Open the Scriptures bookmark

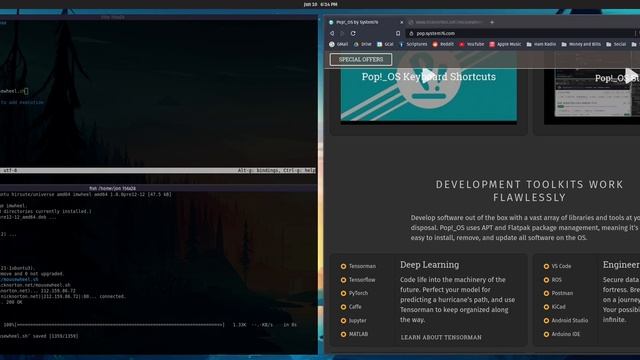[x=413, y=44]
